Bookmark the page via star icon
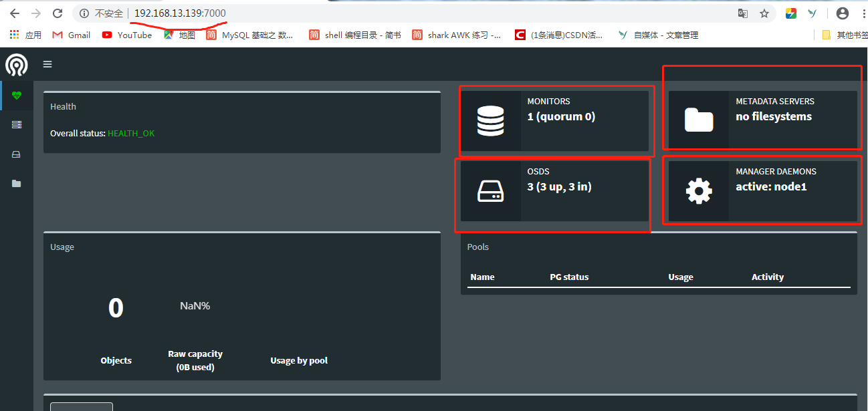This screenshot has height=411, width=868. 764,13
